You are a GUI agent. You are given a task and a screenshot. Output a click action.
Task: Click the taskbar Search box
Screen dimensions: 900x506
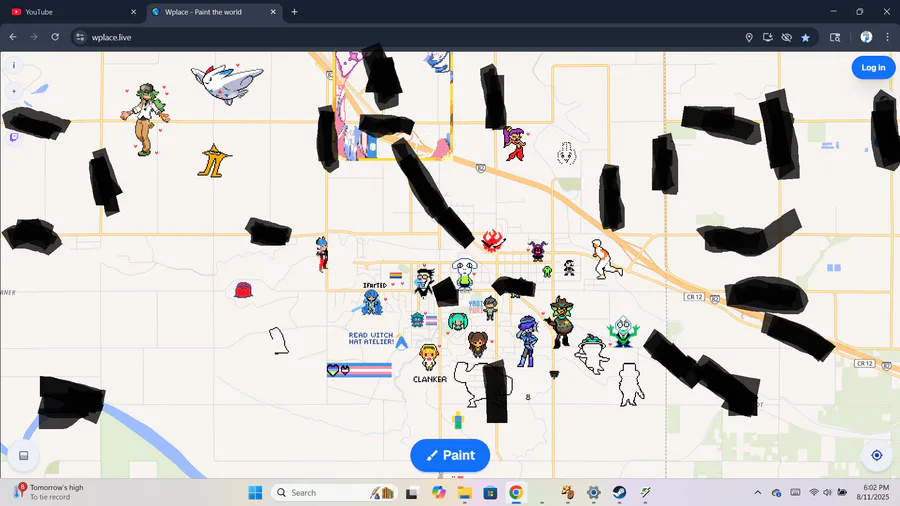[333, 492]
